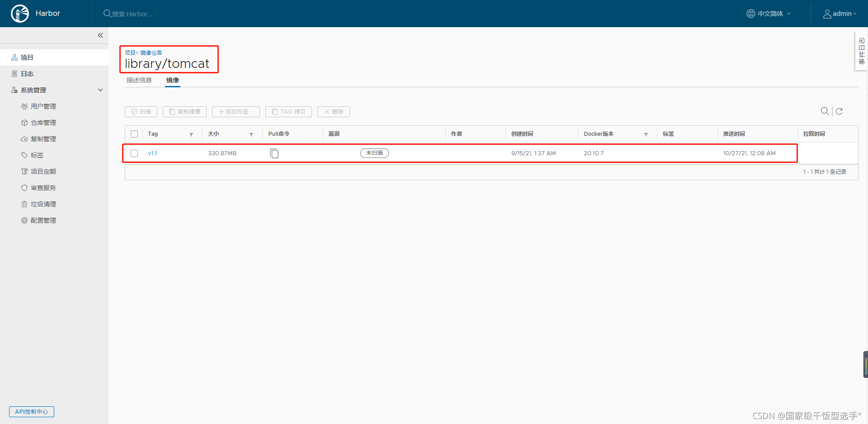Click the globe language icon
The height and width of the screenshot is (424, 868).
coord(750,14)
